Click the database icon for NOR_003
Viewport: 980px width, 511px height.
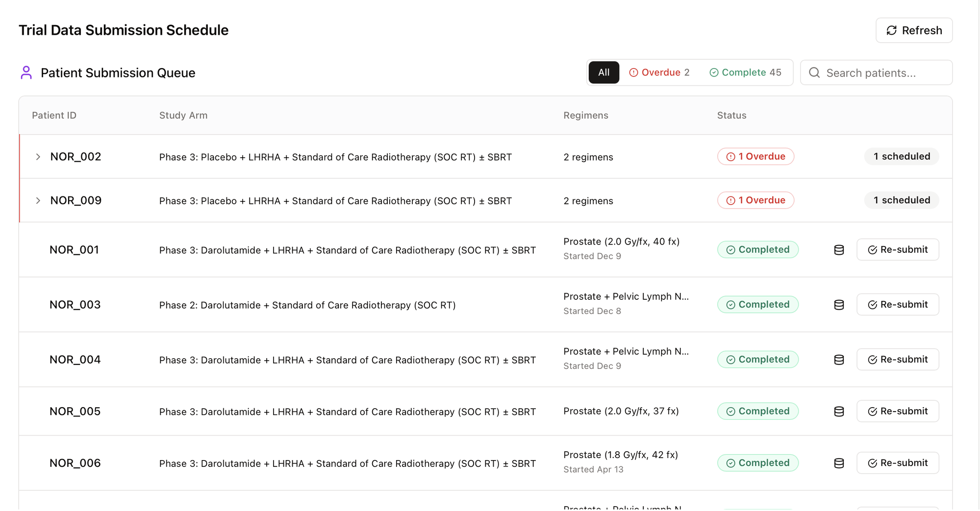(x=839, y=305)
